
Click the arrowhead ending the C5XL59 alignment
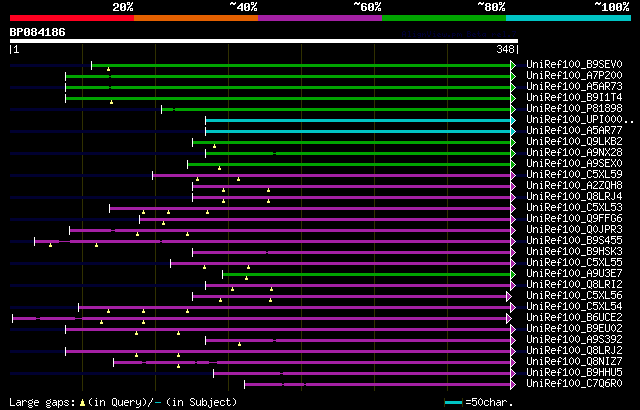point(513,175)
